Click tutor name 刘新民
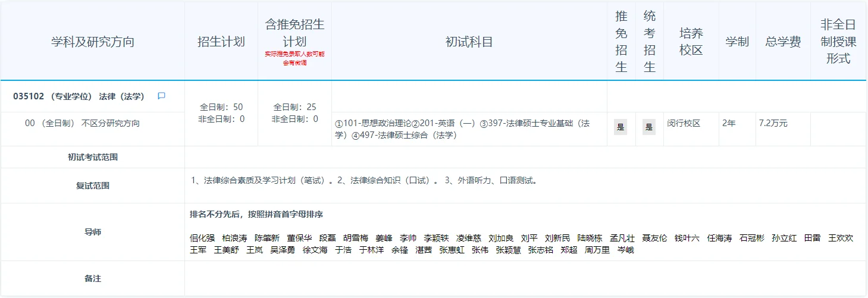Screen dimensions: 868x298 [557, 238]
